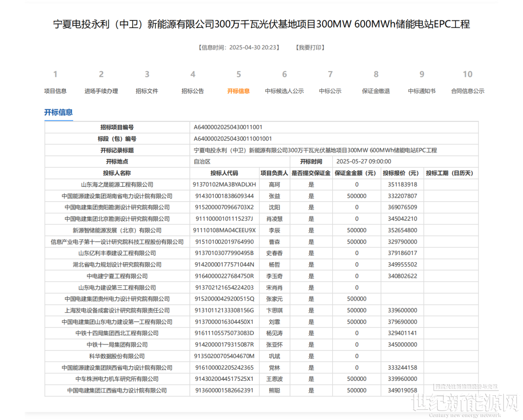Switch to 合同信息公示 step
Image resolution: width=523 pixels, height=420 pixels.
(467, 91)
